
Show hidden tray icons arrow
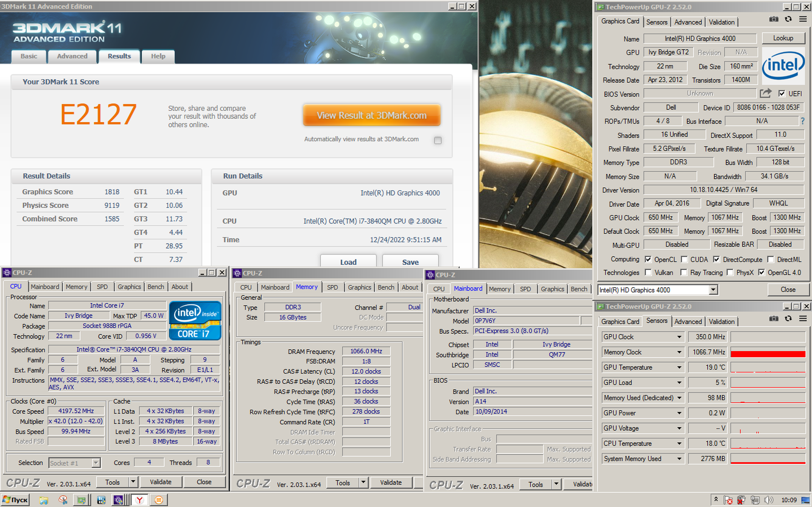point(716,499)
